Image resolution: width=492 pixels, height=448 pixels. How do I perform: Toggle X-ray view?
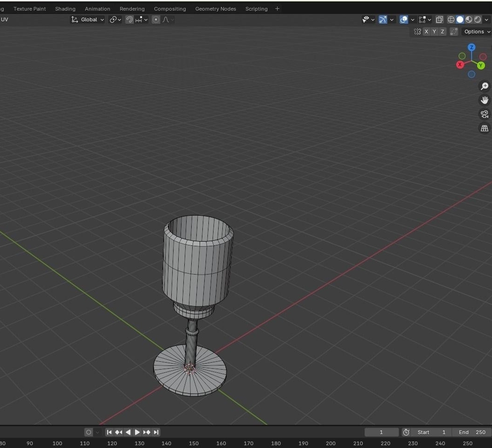(439, 19)
